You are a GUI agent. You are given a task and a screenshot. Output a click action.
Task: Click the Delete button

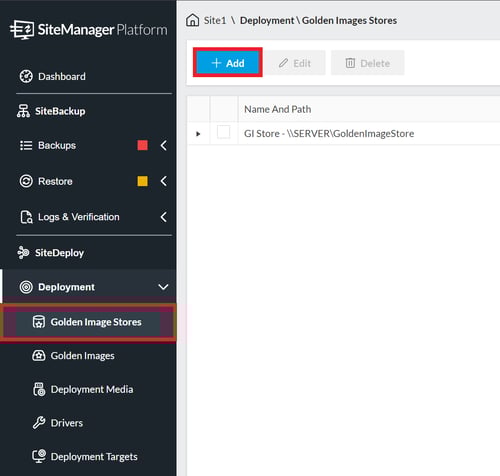pyautogui.click(x=368, y=63)
